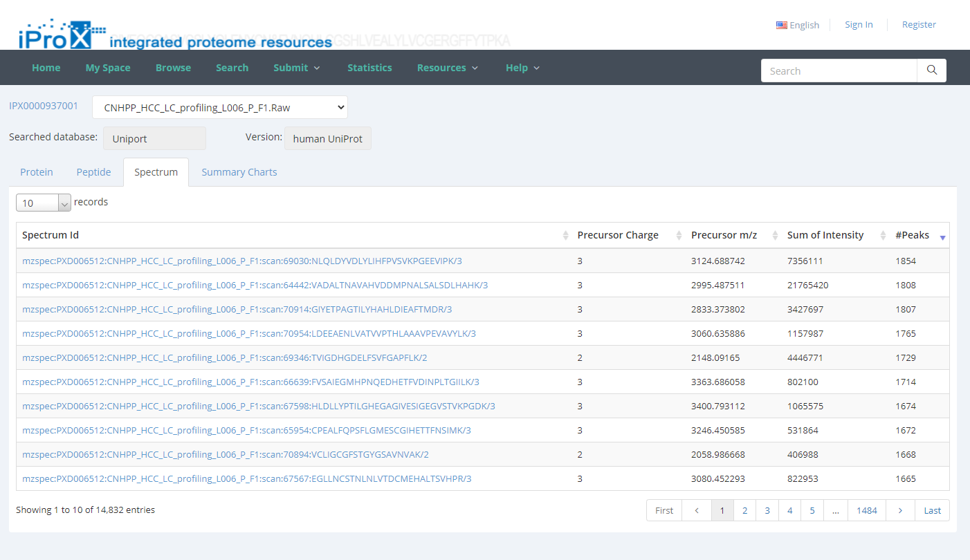The width and height of the screenshot is (970, 560).
Task: Expand the Resources menu
Action: point(448,68)
